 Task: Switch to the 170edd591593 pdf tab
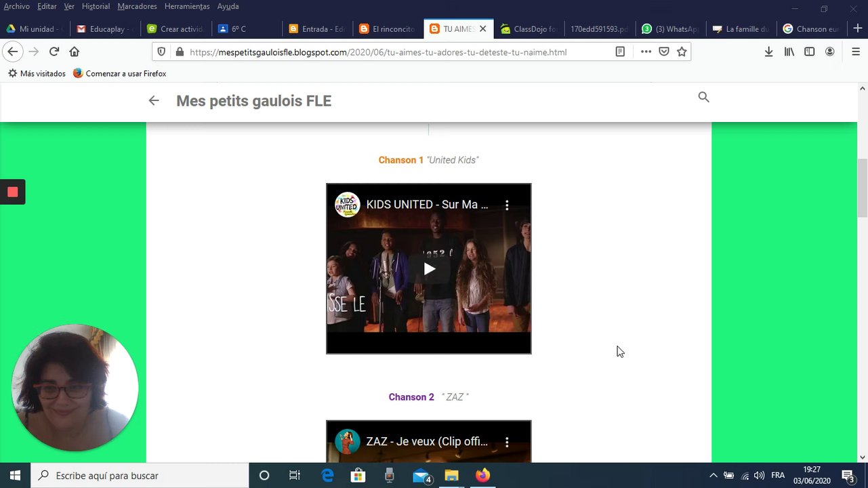pos(600,29)
